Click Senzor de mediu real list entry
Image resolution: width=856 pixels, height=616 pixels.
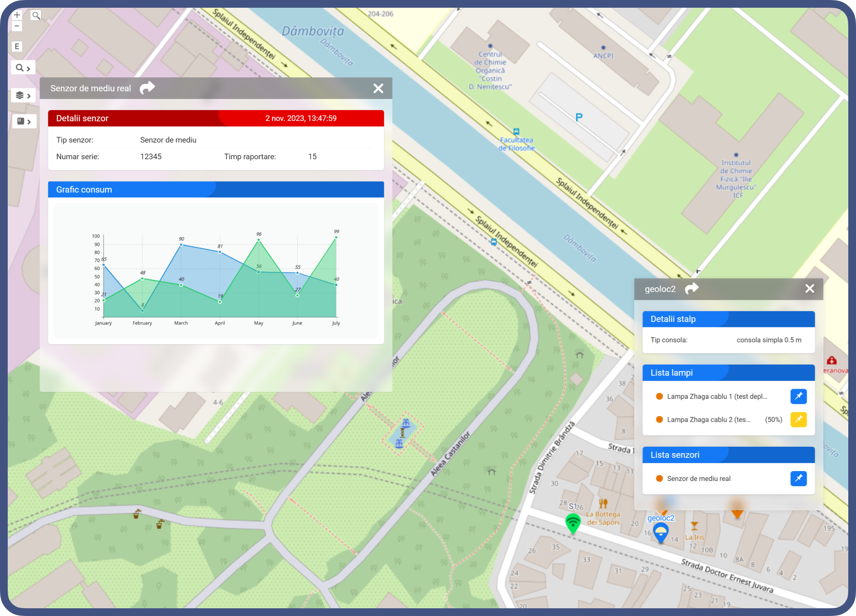pos(698,478)
